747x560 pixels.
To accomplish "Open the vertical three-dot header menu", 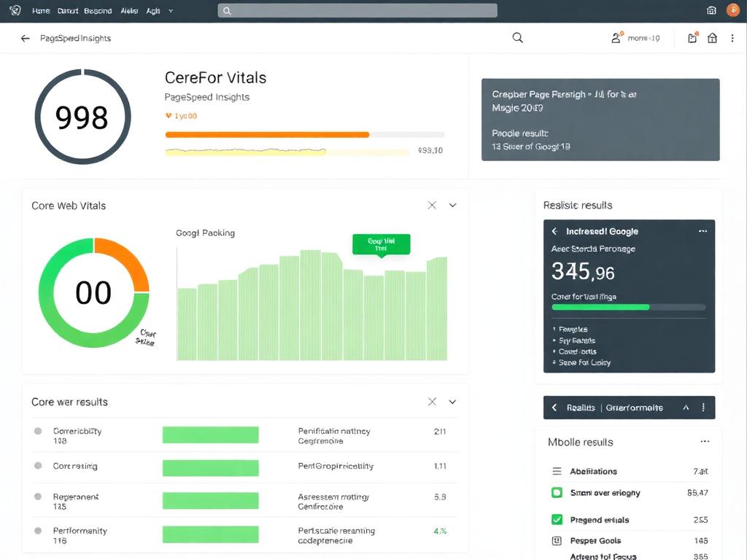I will [x=732, y=38].
